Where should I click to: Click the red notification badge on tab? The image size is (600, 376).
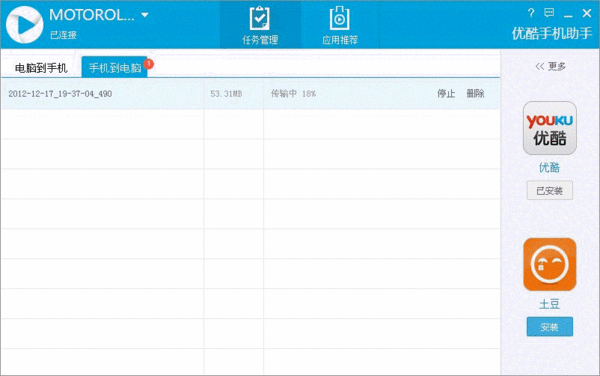[148, 63]
